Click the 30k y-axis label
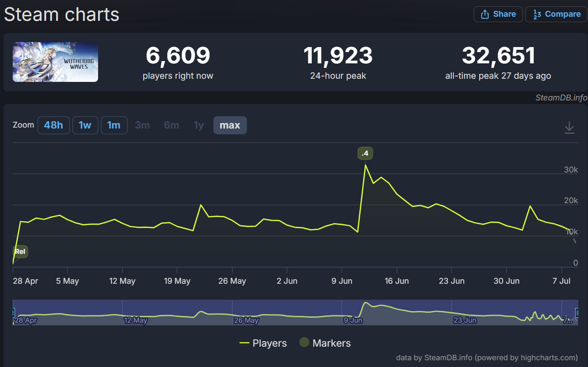588x367 pixels. click(571, 170)
